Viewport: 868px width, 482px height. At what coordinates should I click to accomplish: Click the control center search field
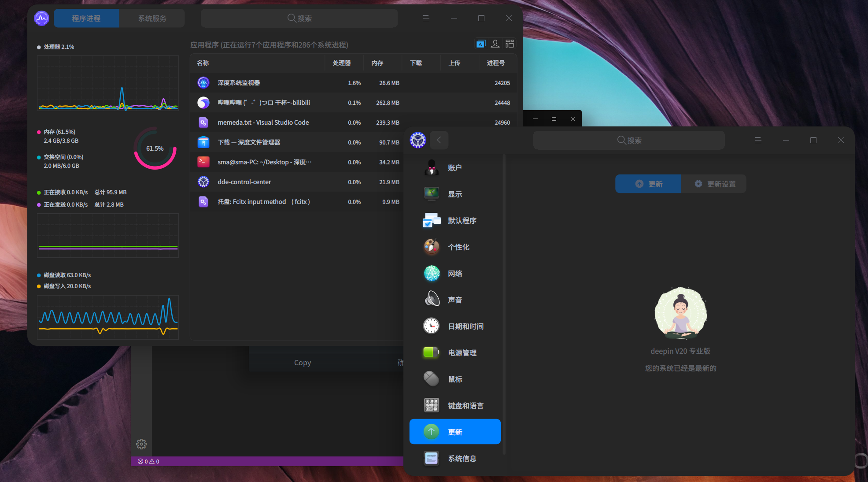pos(629,140)
